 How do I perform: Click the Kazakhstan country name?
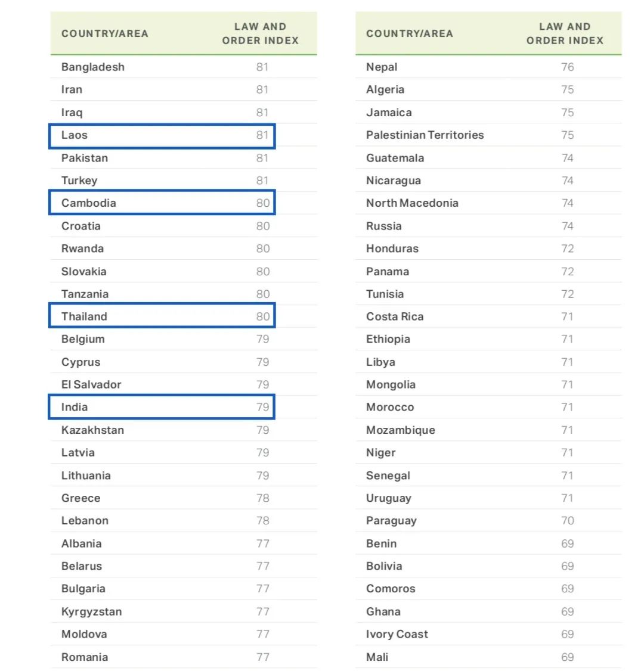pos(92,430)
